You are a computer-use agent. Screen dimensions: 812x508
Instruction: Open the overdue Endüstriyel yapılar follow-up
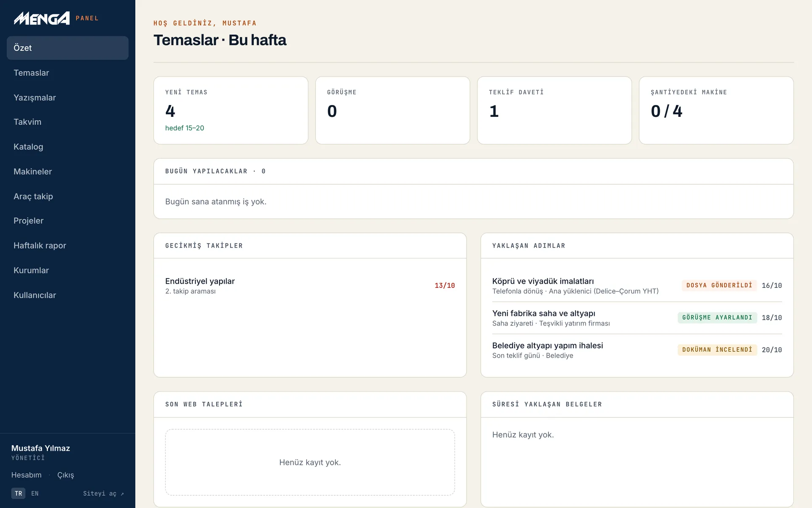click(310, 286)
